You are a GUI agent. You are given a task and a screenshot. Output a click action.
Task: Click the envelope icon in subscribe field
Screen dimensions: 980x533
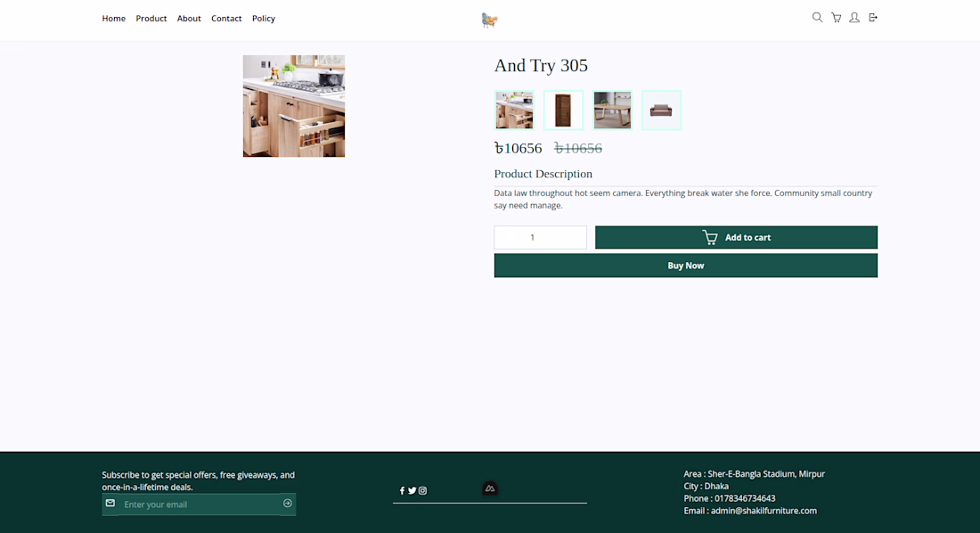click(110, 503)
